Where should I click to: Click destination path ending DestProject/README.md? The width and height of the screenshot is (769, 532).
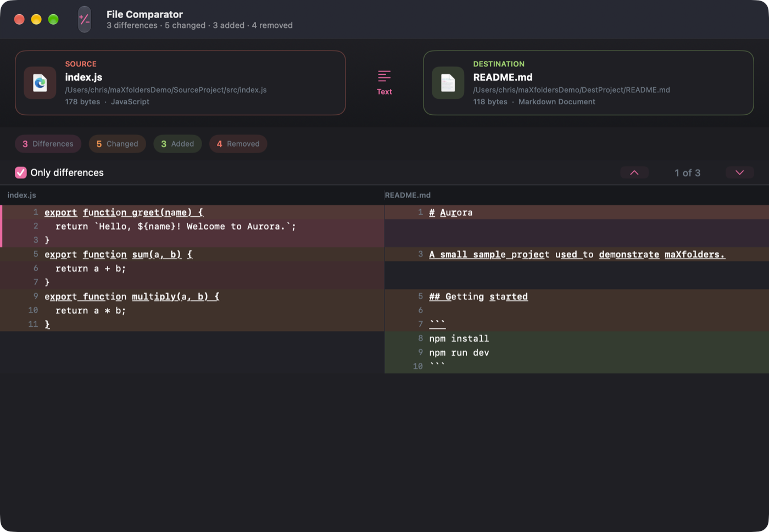pyautogui.click(x=571, y=90)
